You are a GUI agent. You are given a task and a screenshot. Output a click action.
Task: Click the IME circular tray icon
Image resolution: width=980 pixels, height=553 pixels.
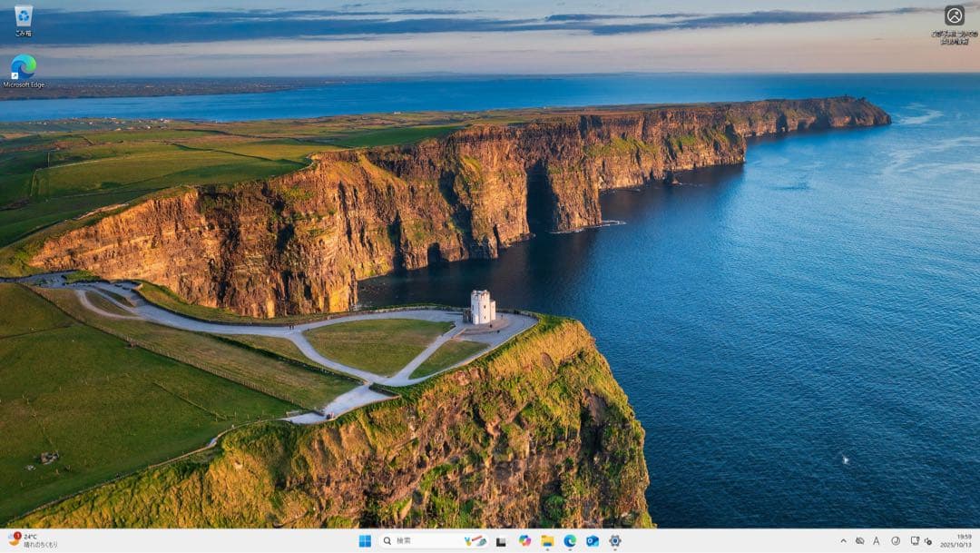tap(896, 541)
